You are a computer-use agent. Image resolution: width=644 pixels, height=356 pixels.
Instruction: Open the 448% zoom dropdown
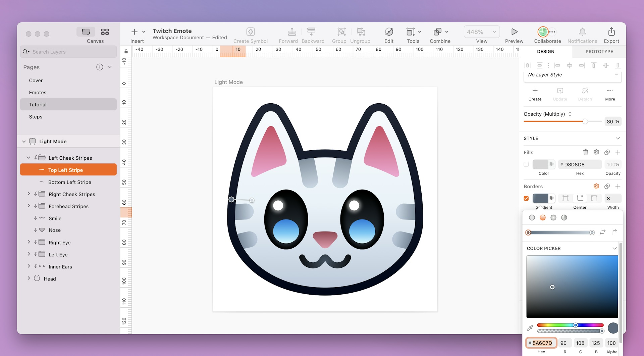point(481,32)
